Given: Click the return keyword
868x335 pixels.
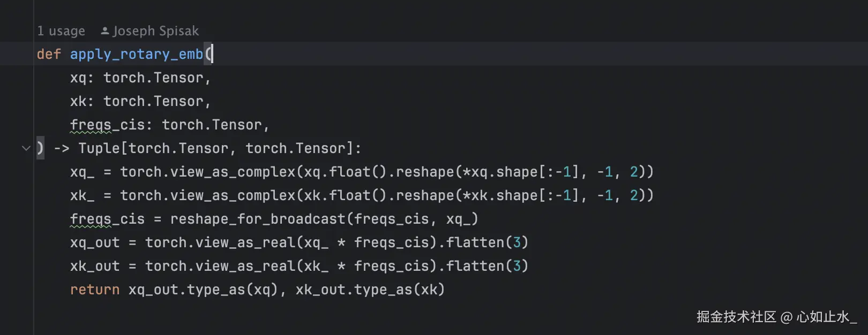Looking at the screenshot, I should click(x=95, y=290).
